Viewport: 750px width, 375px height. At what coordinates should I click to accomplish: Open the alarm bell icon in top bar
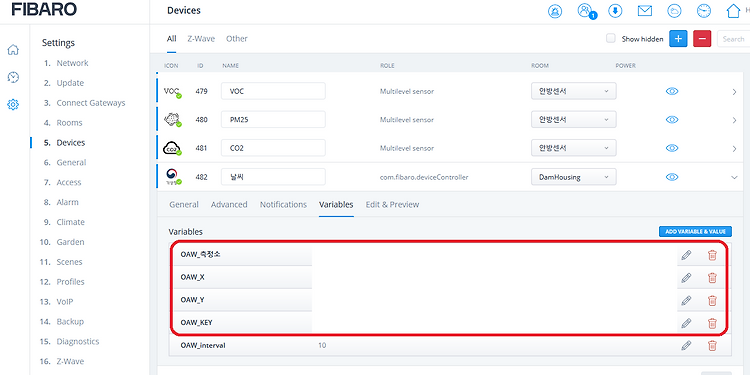tap(555, 11)
